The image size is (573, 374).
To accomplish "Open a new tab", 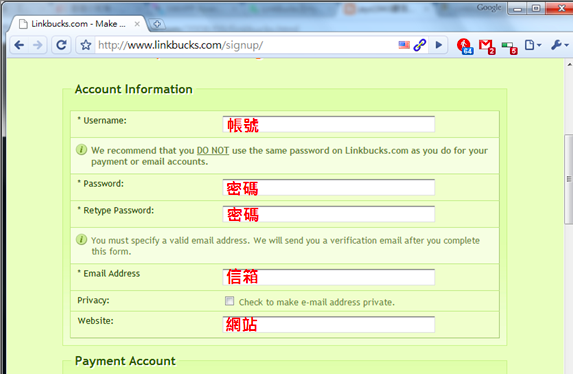I will 157,24.
